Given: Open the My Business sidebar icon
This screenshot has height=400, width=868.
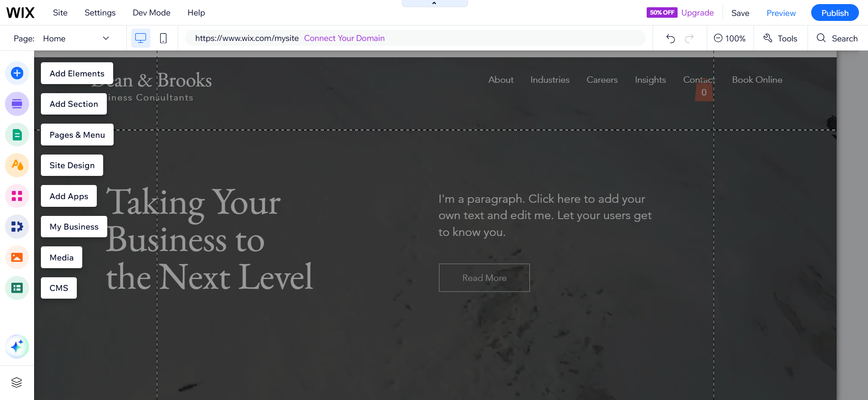Looking at the screenshot, I should 17,226.
